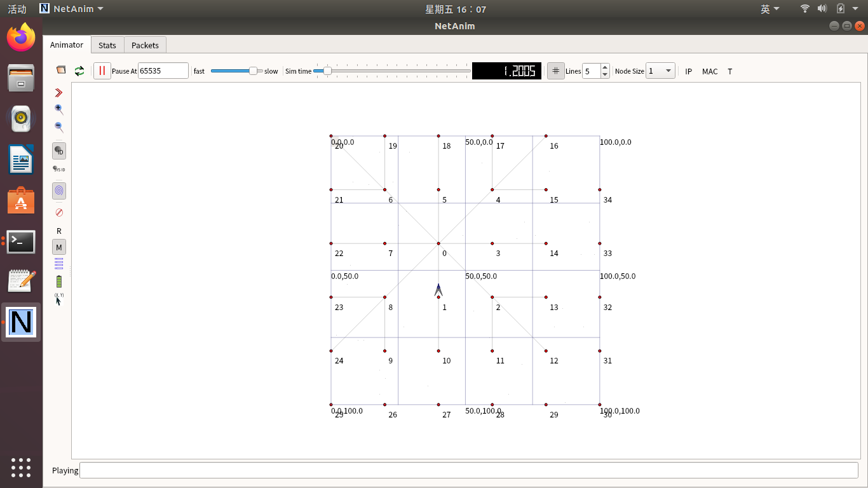Increase the grid Lines count stepper

click(605, 68)
